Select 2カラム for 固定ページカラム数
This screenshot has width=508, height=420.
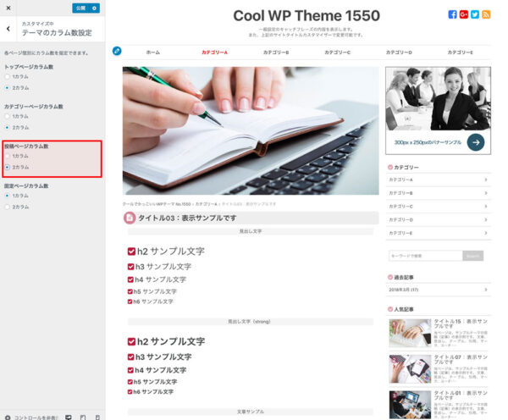(8, 206)
